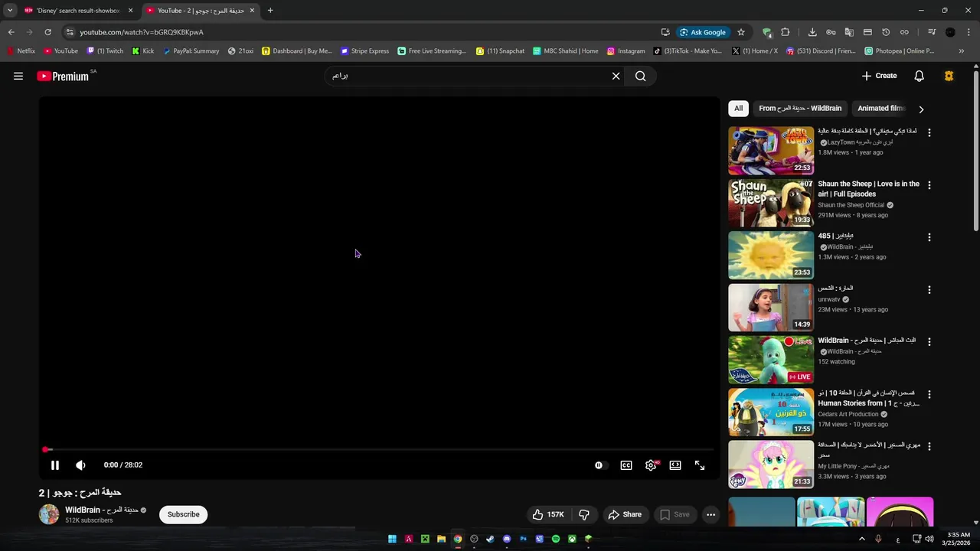Open options for Human Stories video

[929, 394]
